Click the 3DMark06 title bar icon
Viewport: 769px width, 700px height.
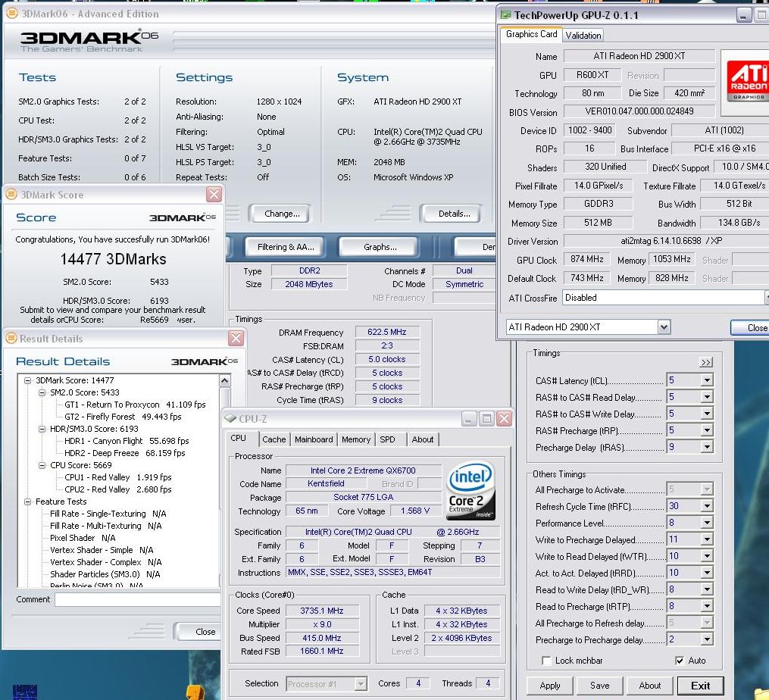[x=12, y=13]
